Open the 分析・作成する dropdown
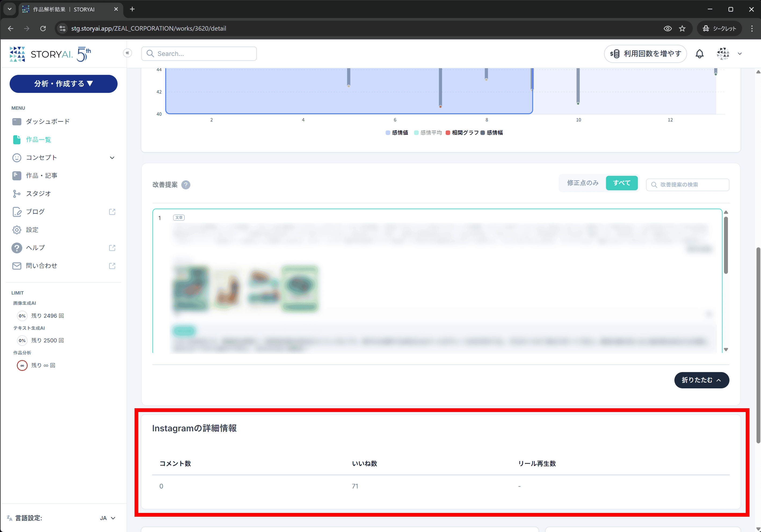761x532 pixels. (63, 84)
